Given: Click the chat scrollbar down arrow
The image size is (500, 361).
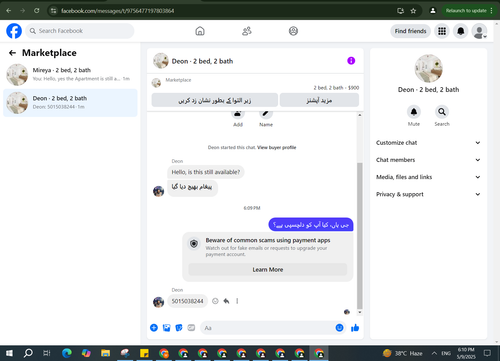Looking at the screenshot, I should tap(360, 312).
